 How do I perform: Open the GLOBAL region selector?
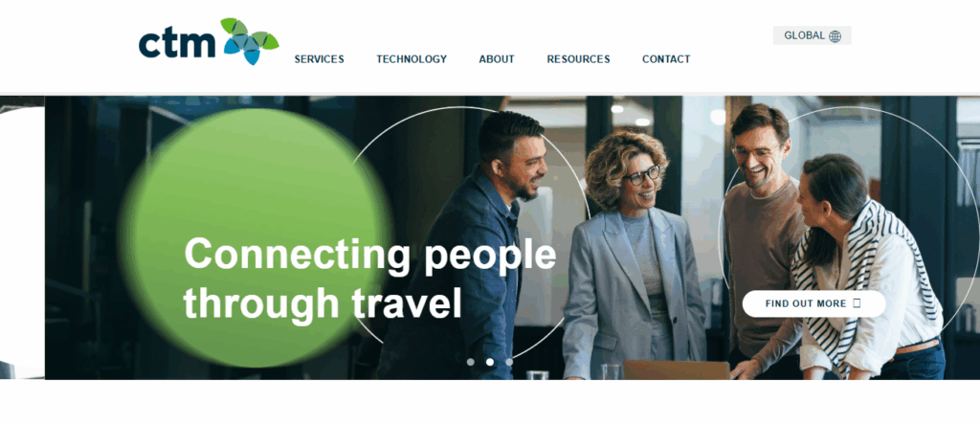coord(812,35)
